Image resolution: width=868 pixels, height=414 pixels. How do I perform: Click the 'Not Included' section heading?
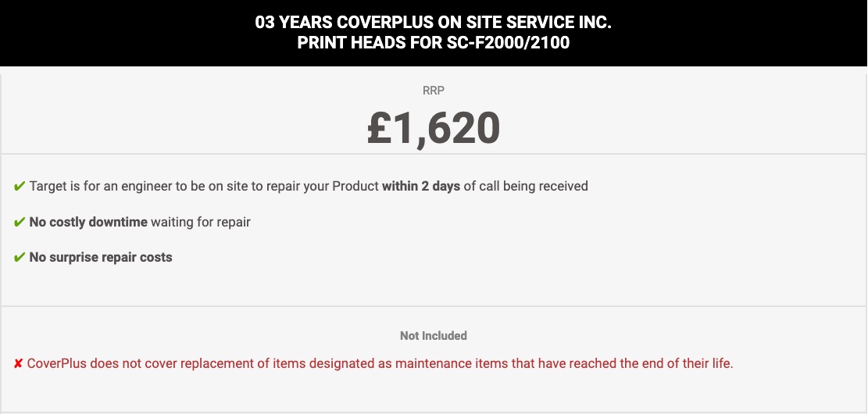pos(434,336)
